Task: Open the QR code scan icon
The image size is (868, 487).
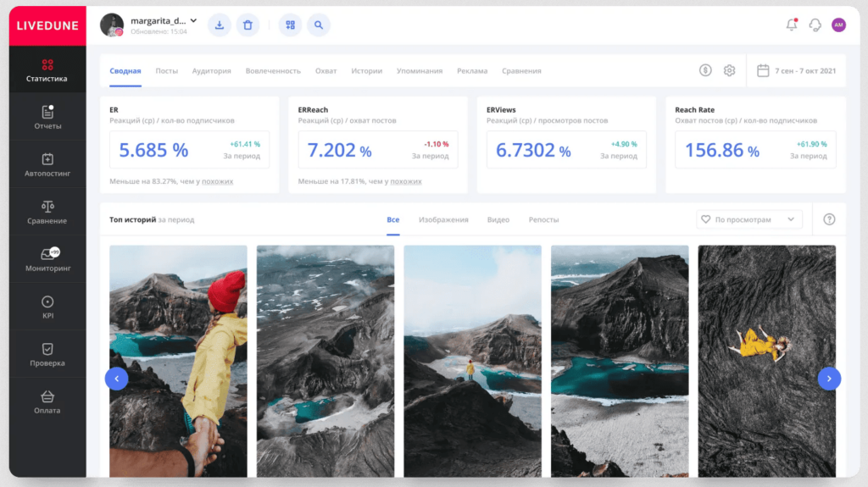Action: [291, 25]
